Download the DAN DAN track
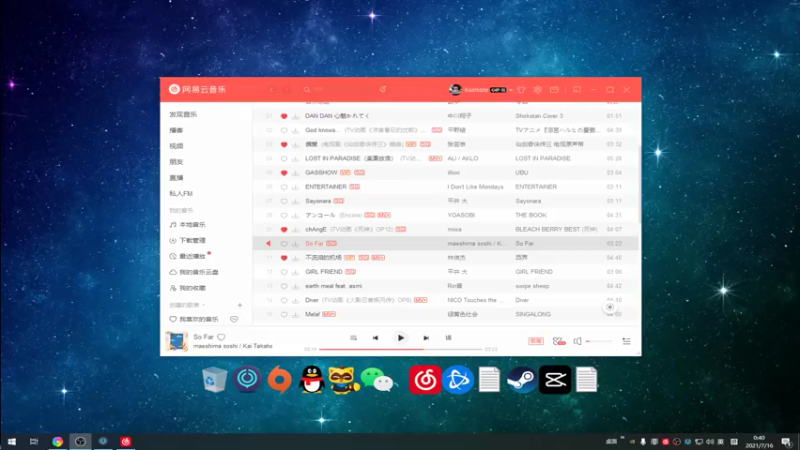800x450 pixels. coord(295,116)
